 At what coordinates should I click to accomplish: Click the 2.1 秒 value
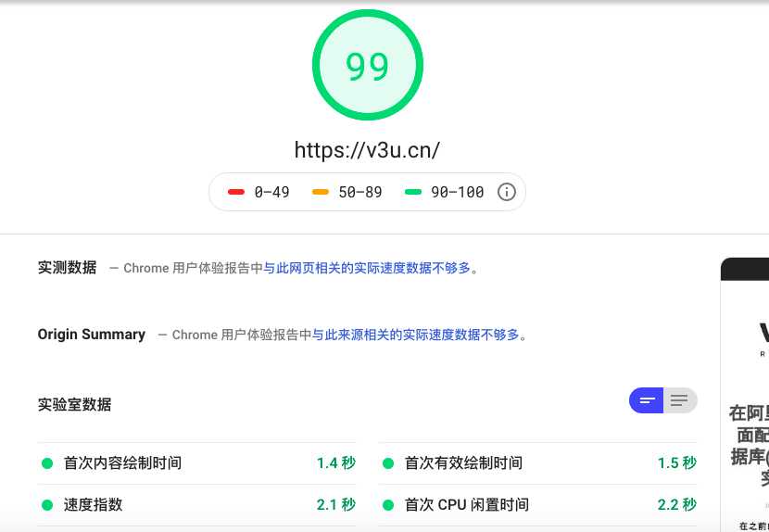tap(336, 504)
